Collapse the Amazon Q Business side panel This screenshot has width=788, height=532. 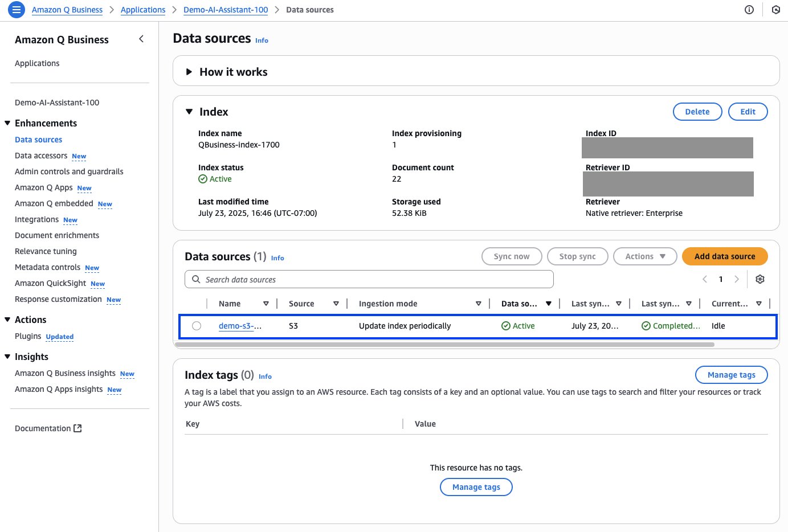tap(141, 39)
